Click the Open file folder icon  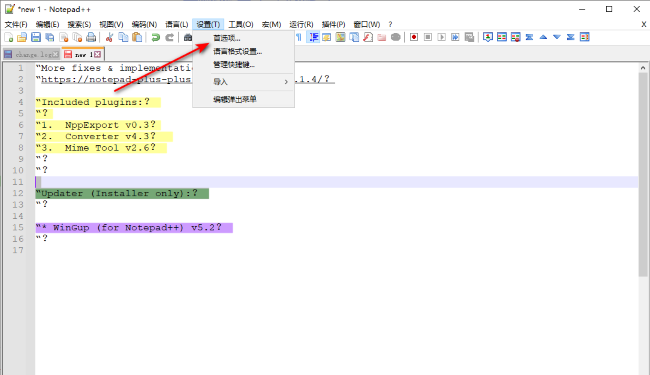[x=22, y=37]
